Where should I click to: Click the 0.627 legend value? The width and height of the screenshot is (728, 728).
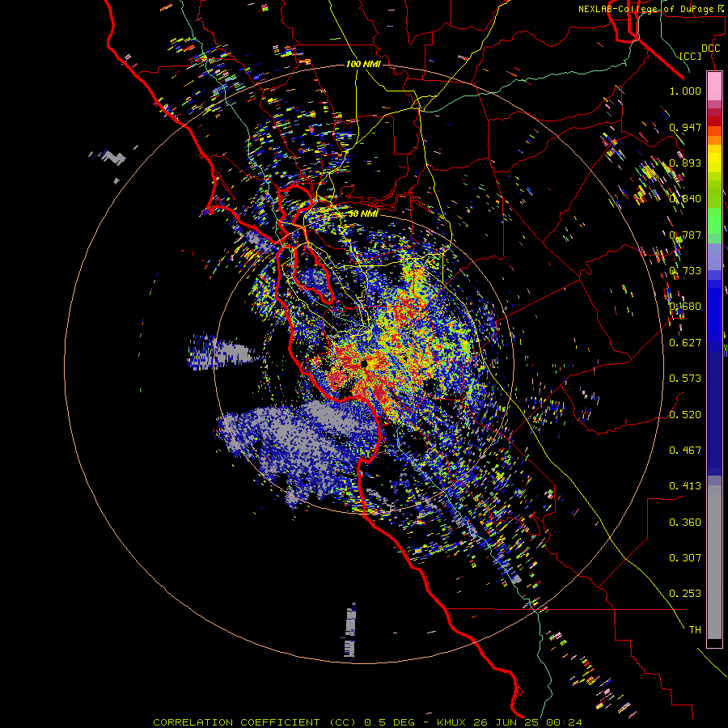685,343
